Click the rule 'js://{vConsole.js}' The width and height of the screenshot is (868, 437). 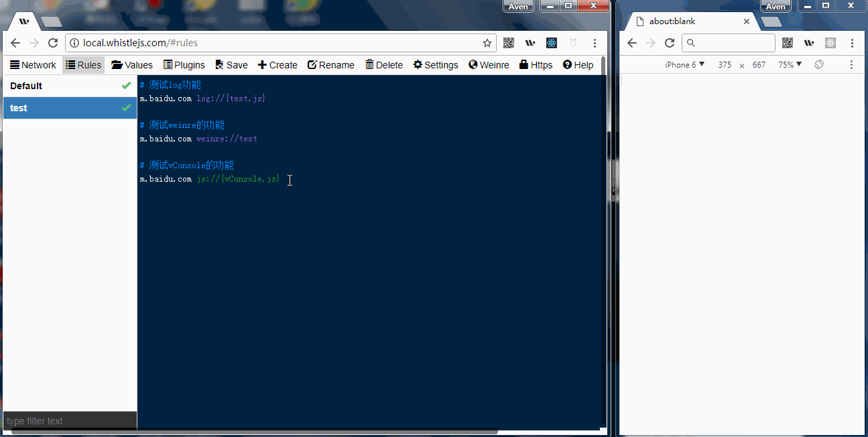click(x=238, y=179)
